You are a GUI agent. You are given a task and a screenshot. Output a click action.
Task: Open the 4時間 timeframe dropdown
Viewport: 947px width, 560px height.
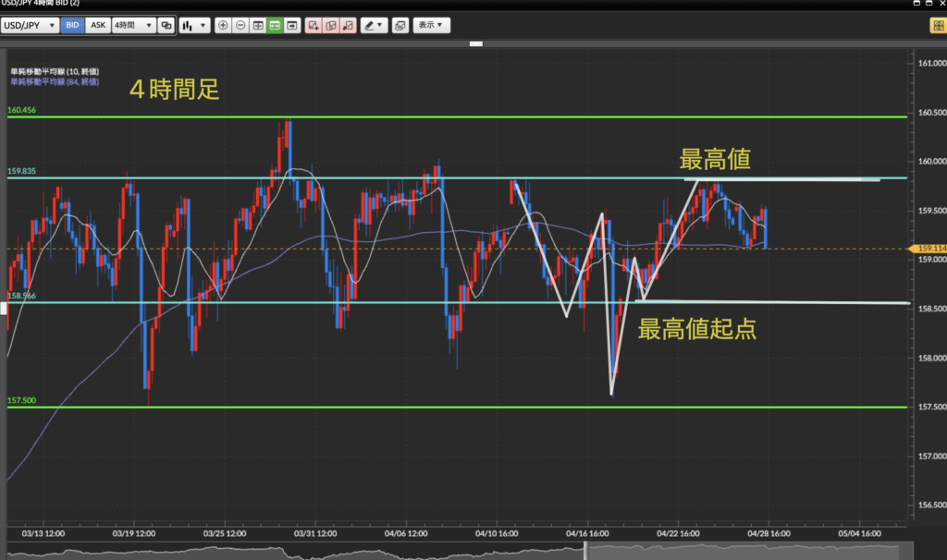[x=132, y=26]
